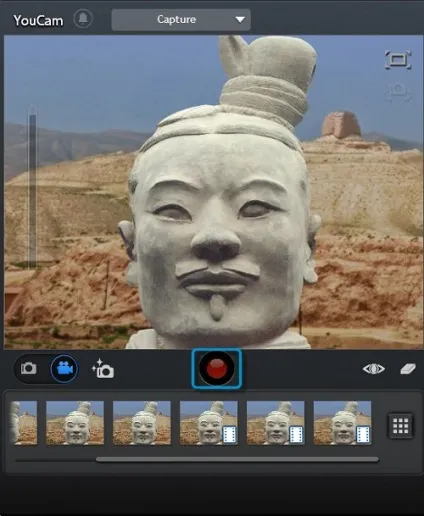Toggle the eye effects preview icon
Screen dimensions: 424x516
pos(374,369)
